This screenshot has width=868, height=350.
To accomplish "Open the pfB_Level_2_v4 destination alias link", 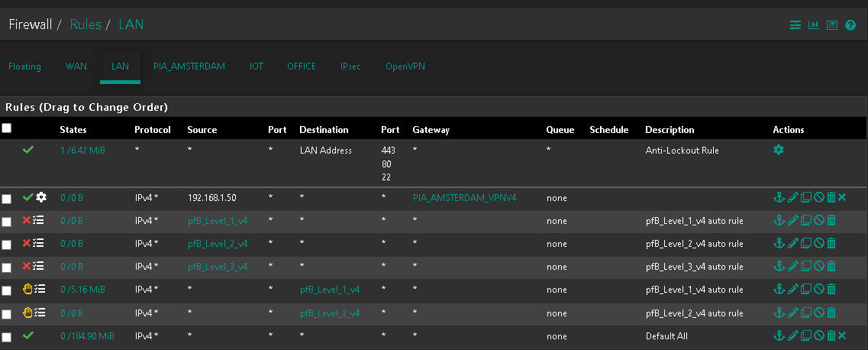I will click(330, 313).
